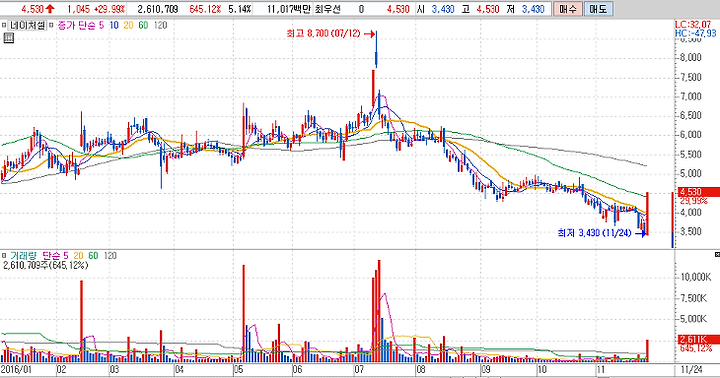Close the volume panel with its corner X

717,254
